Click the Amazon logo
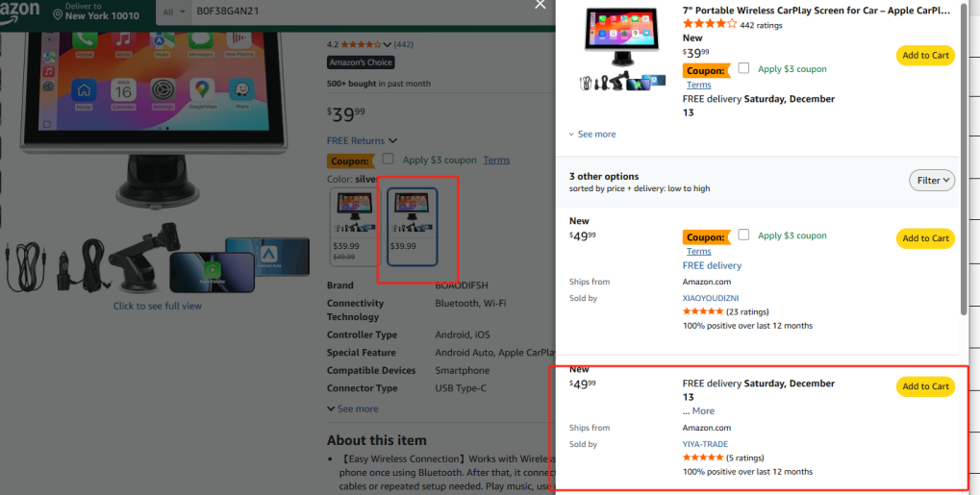This screenshot has width=980, height=495. 20,11
